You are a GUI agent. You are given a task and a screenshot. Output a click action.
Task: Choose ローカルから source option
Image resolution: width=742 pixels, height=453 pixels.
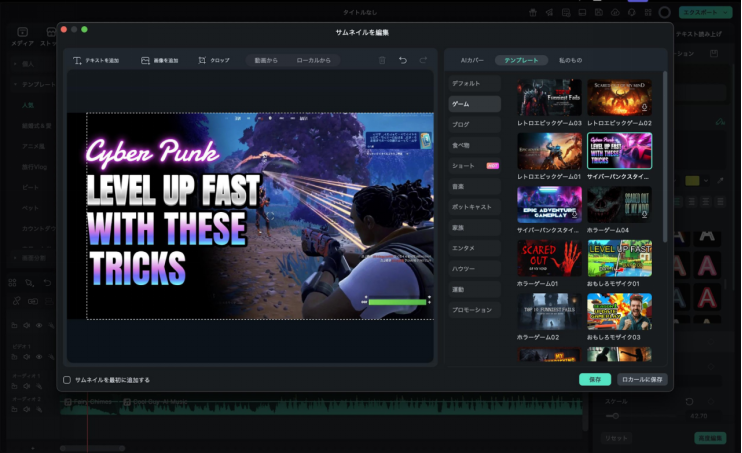pos(314,60)
